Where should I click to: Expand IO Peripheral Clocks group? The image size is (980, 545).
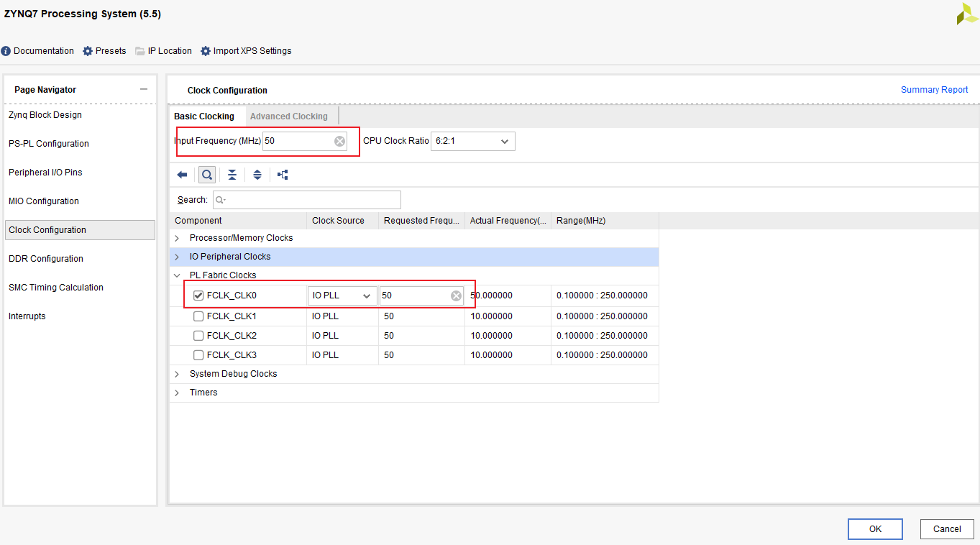coord(177,257)
